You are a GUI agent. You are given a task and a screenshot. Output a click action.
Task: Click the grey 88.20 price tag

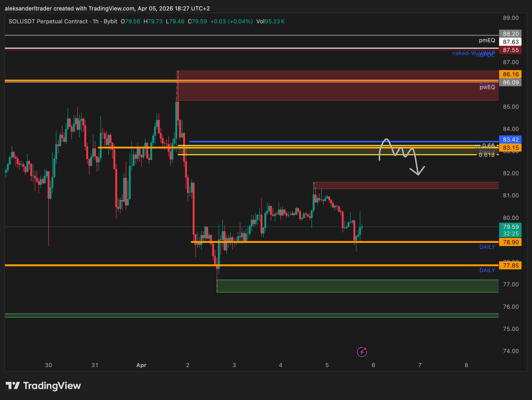(510, 34)
